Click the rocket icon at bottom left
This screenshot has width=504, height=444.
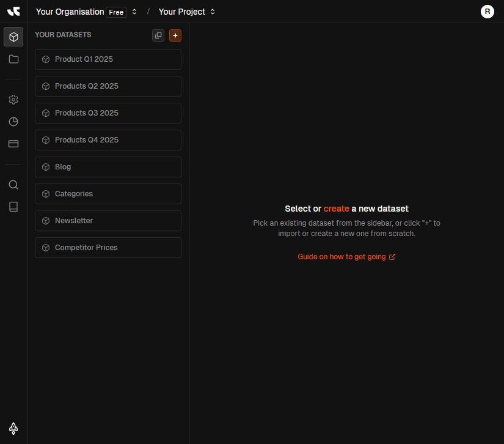[x=13, y=429]
